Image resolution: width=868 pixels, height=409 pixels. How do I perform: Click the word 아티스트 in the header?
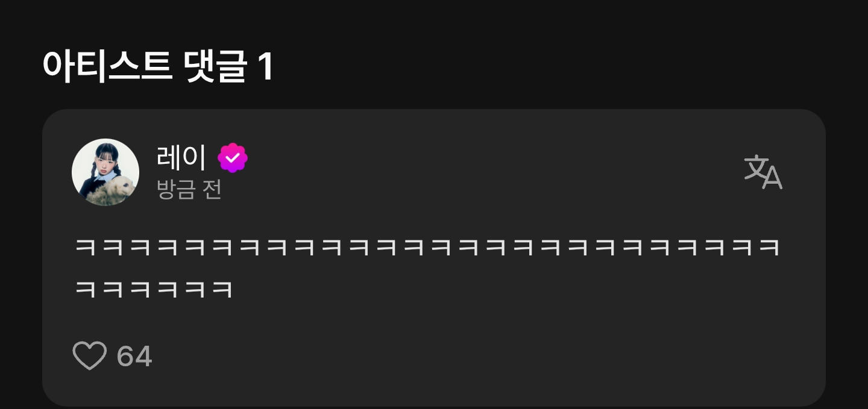[x=107, y=66]
